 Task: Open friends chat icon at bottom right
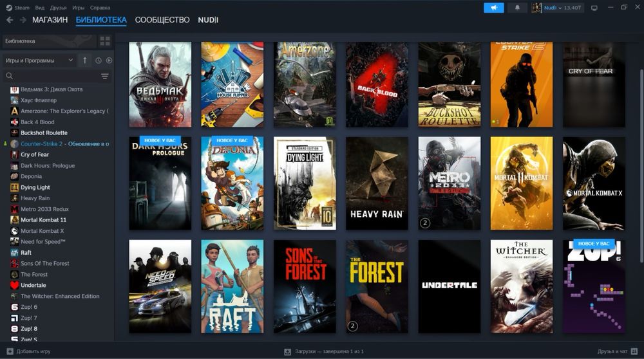coord(634,351)
